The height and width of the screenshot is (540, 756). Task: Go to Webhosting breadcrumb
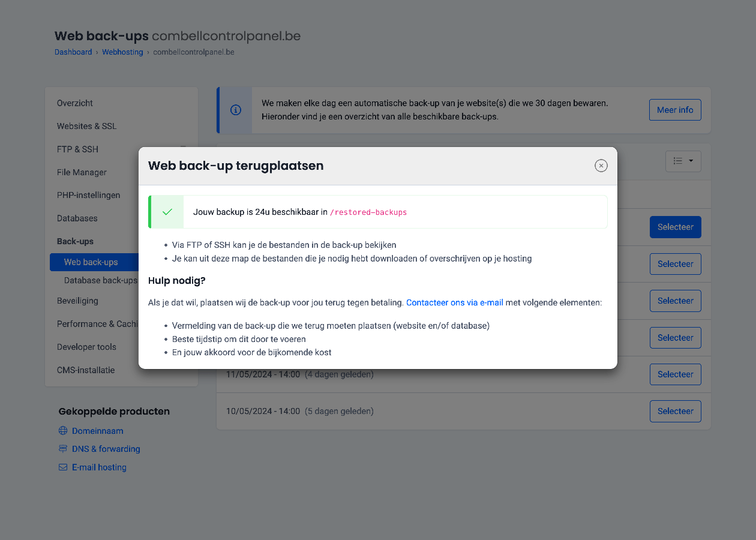click(x=122, y=52)
